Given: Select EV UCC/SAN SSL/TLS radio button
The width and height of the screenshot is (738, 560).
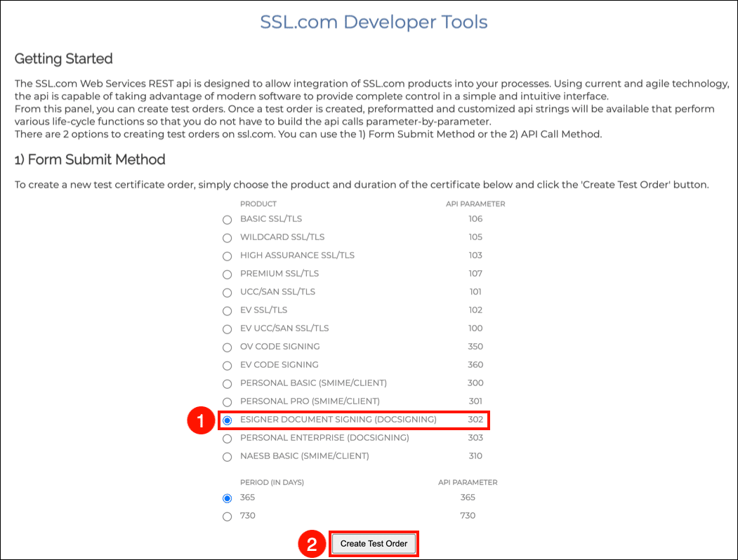Looking at the screenshot, I should pos(227,328).
